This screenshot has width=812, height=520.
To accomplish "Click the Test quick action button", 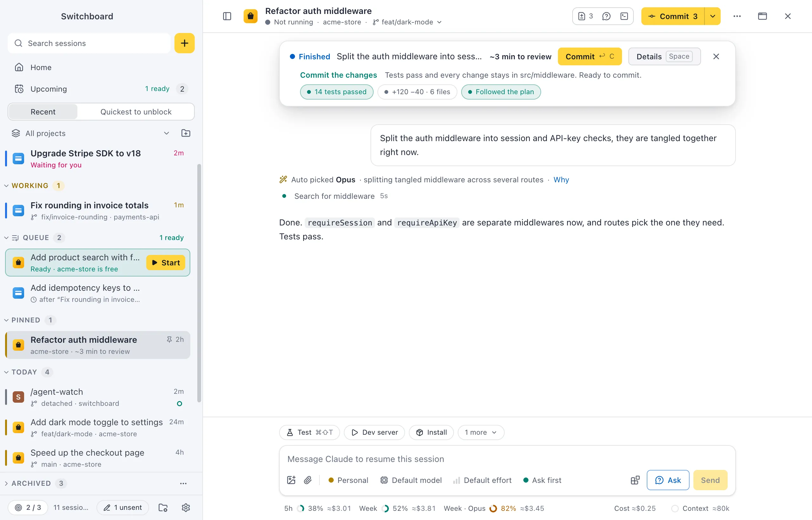I will (309, 432).
